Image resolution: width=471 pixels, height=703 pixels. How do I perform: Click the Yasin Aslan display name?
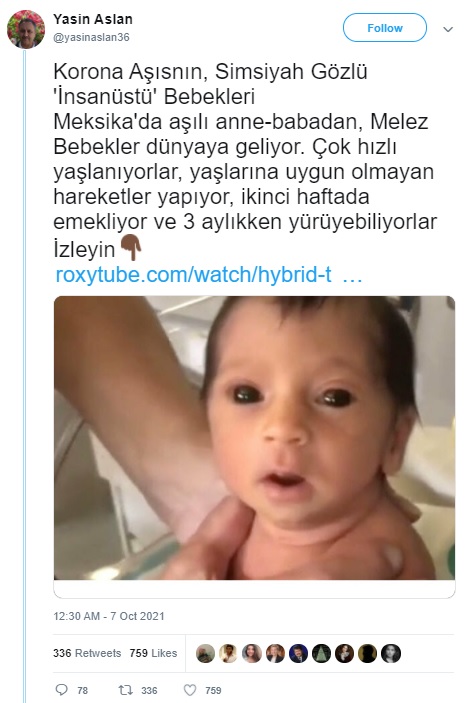point(93,19)
